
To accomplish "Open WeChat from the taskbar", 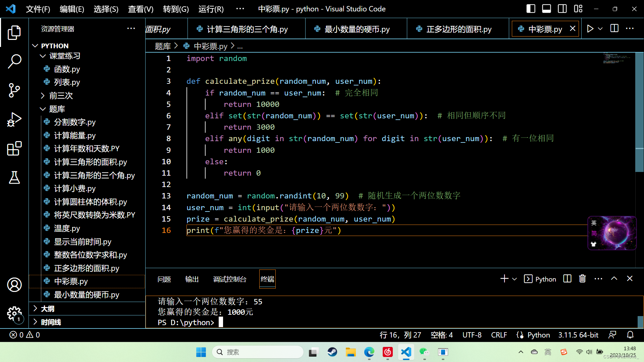I will [x=424, y=352].
